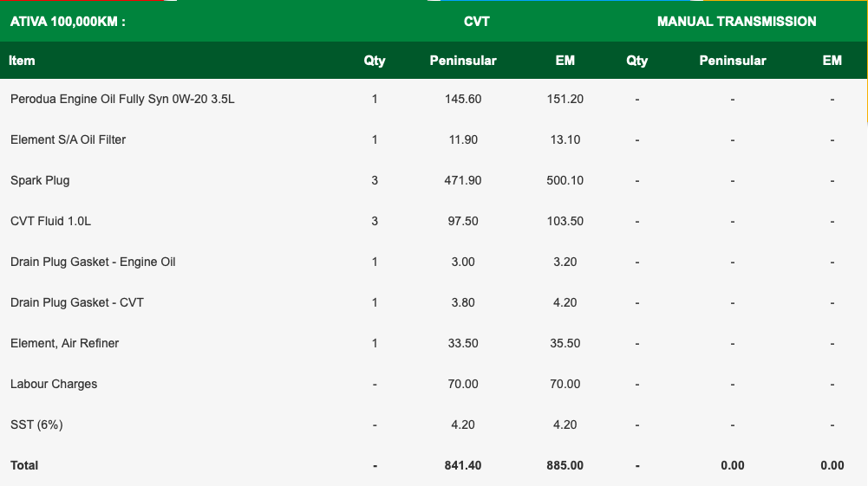This screenshot has height=486, width=868.
Task: Click the SST (6%) row label
Action: click(x=36, y=424)
